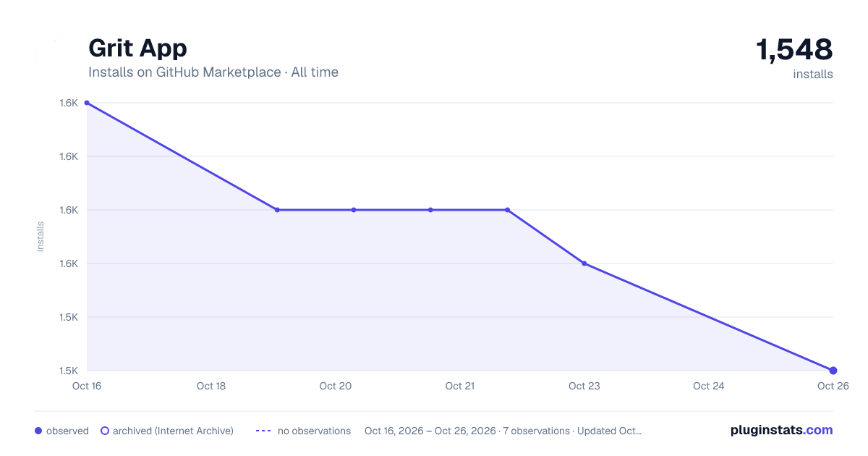The height and width of the screenshot is (456, 868).
Task: Click the rotated 'installs' y-axis title
Action: (x=41, y=237)
